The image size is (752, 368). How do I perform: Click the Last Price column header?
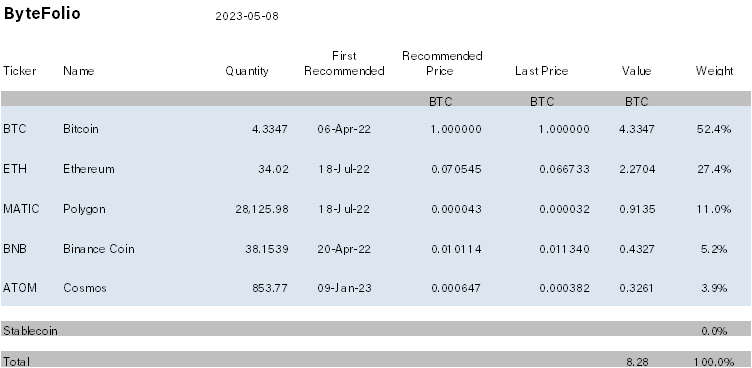coord(541,71)
